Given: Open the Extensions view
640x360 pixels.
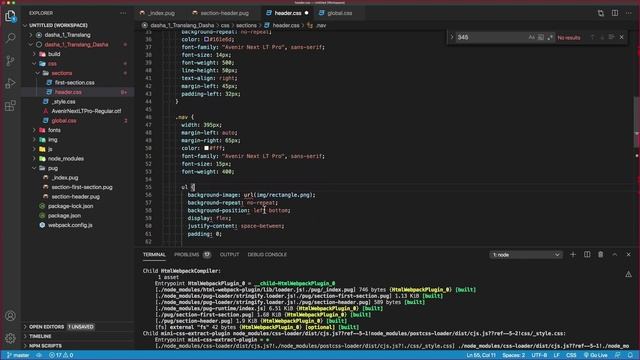Looking at the screenshot, I should 10,106.
